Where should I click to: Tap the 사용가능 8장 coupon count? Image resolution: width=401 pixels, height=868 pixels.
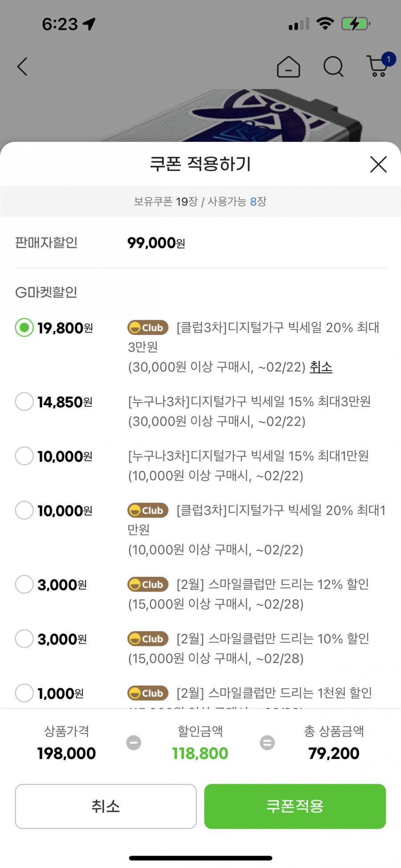(x=237, y=202)
